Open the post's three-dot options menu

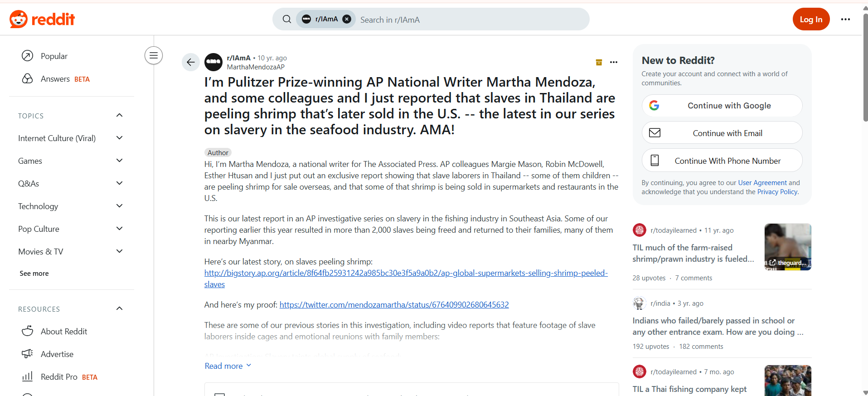(x=614, y=62)
